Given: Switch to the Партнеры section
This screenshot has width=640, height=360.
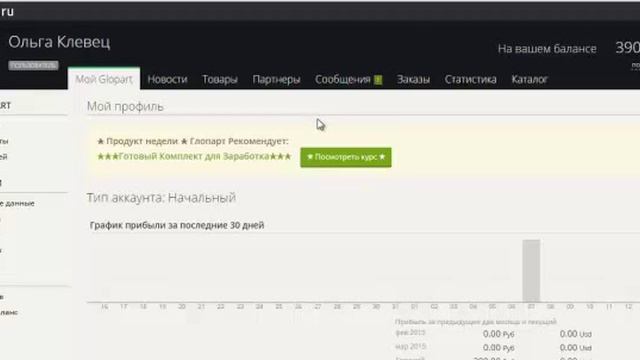Looking at the screenshot, I should coord(276,79).
